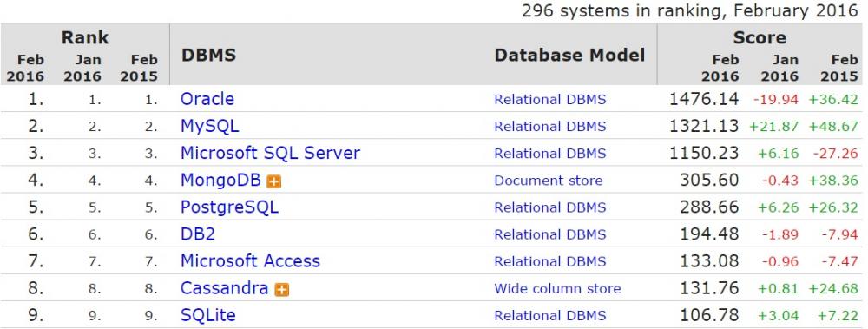Expand the orange plus icon beside MongoDB

[x=274, y=181]
